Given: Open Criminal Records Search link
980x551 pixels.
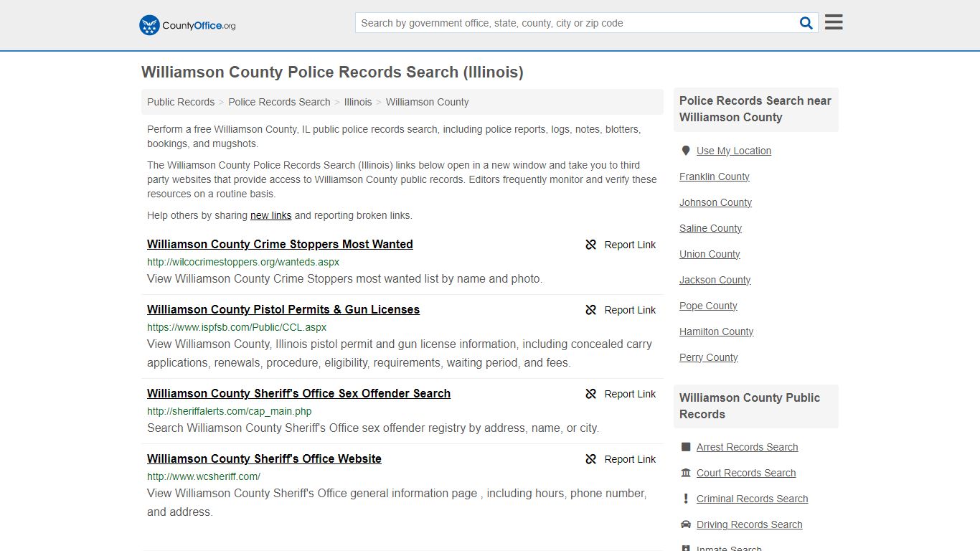Looking at the screenshot, I should (752, 499).
